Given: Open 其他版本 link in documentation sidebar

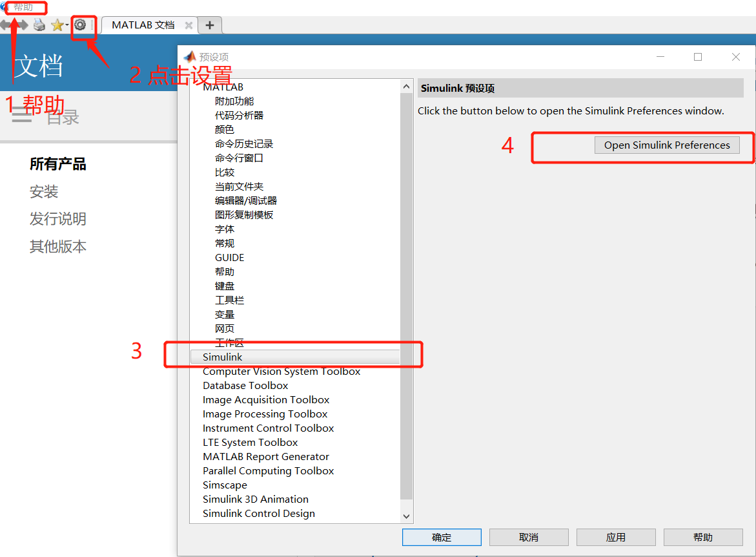Looking at the screenshot, I should pos(58,247).
